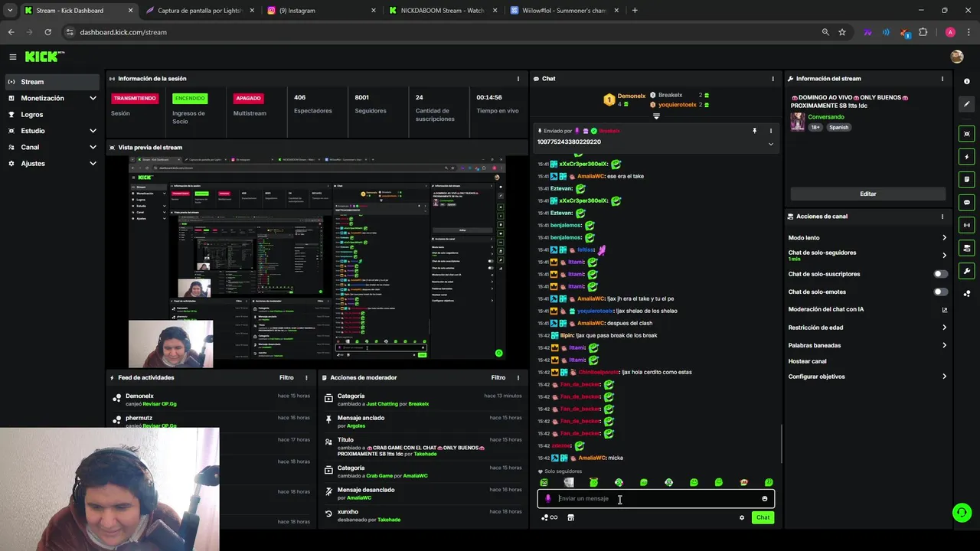980x551 pixels.
Task: Expand the Ajustes sidebar section
Action: click(x=93, y=164)
